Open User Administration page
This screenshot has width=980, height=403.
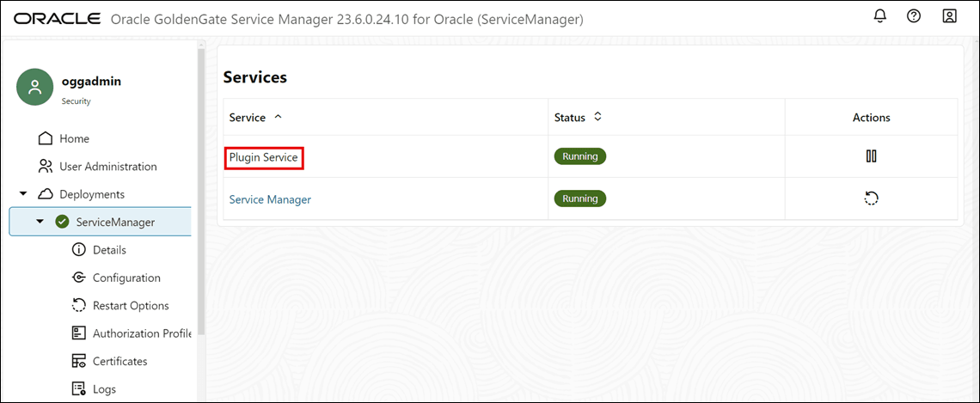coord(108,166)
